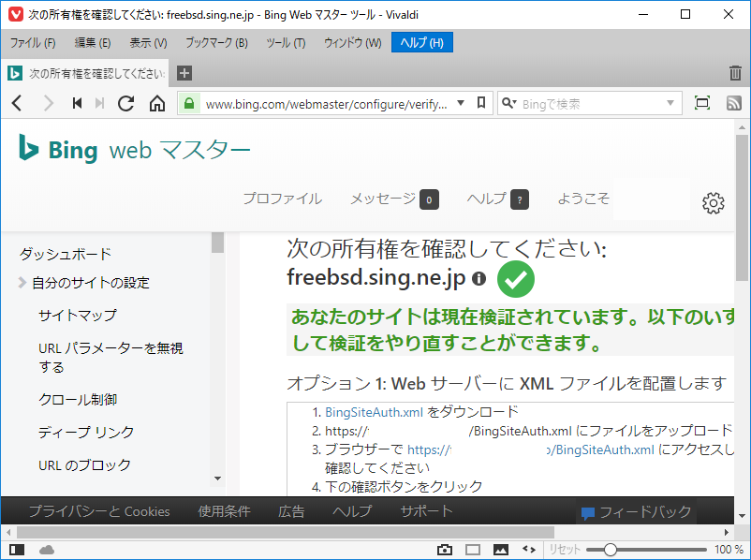Open 使用条件 footer link
Viewport: 751px width, 560px height.
[224, 511]
